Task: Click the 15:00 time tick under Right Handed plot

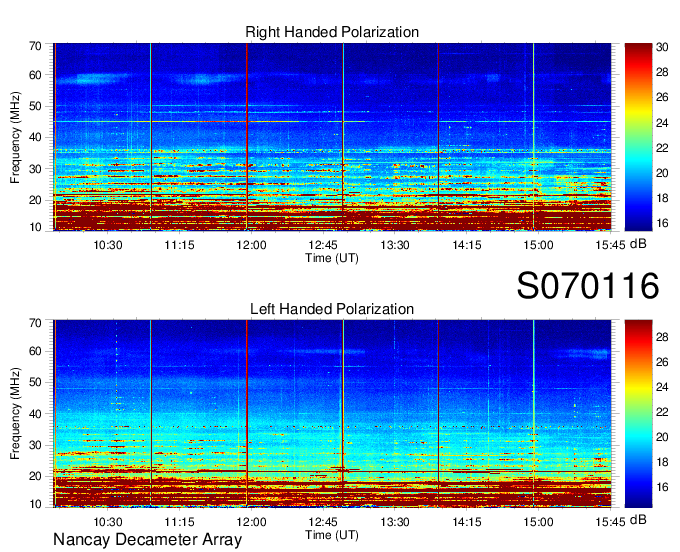Action: pyautogui.click(x=538, y=245)
